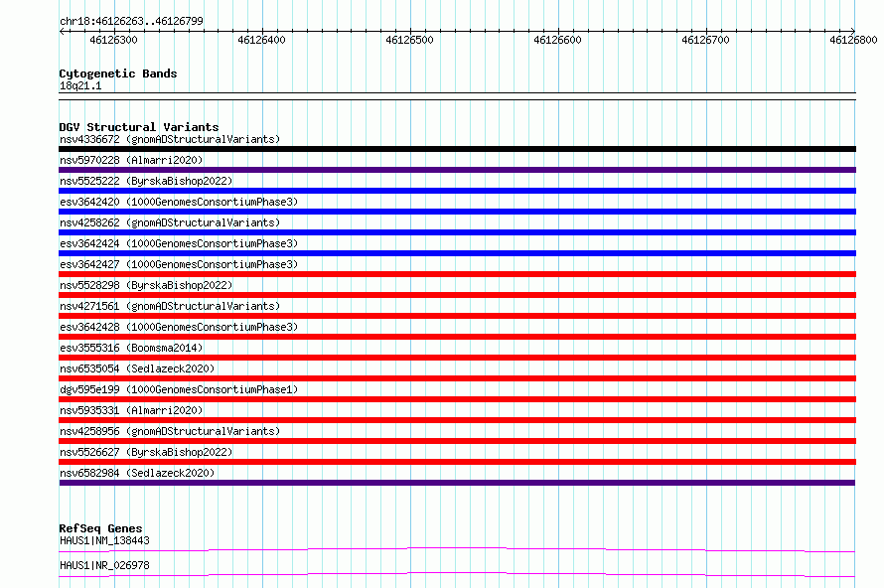Viewport: 884px width, 588px height.
Task: Click the red bar of nsv4271561
Action: point(457,316)
